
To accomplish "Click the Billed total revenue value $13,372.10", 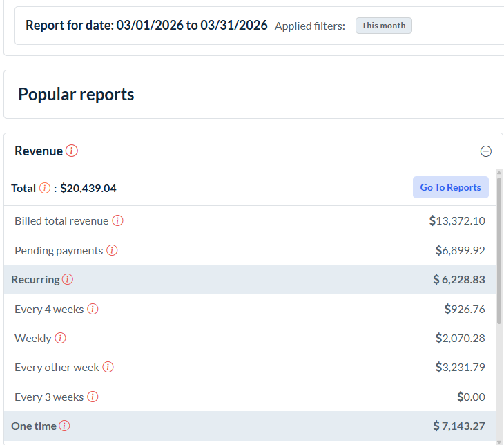I will click(x=457, y=220).
